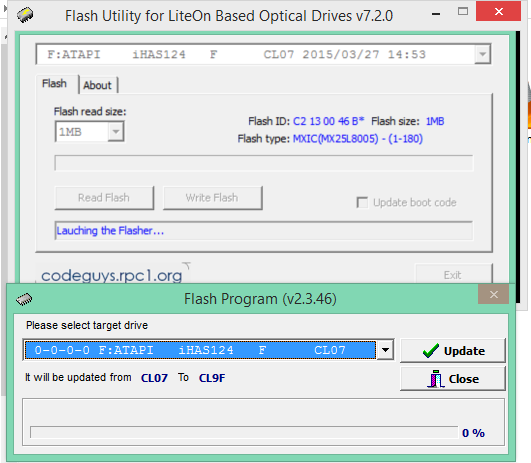Click the exit door icon on Close button
Screen dimensions: 531x463
pyautogui.click(x=436, y=379)
